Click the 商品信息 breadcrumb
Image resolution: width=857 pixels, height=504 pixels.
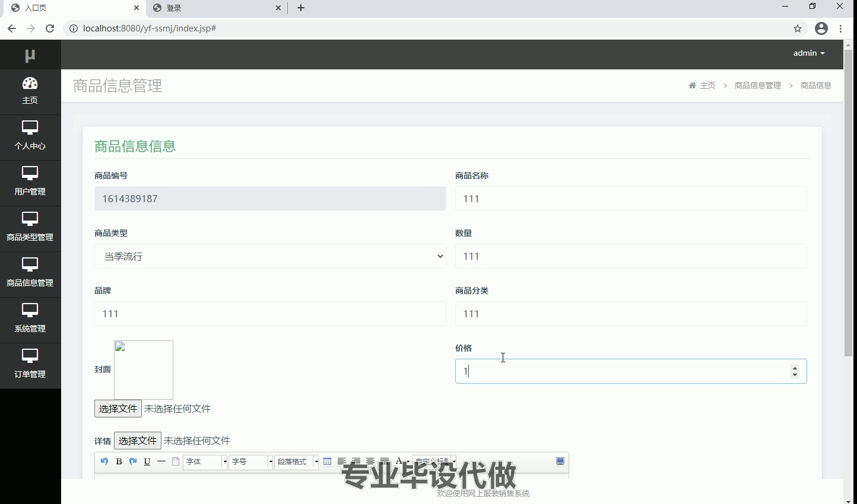tap(816, 85)
